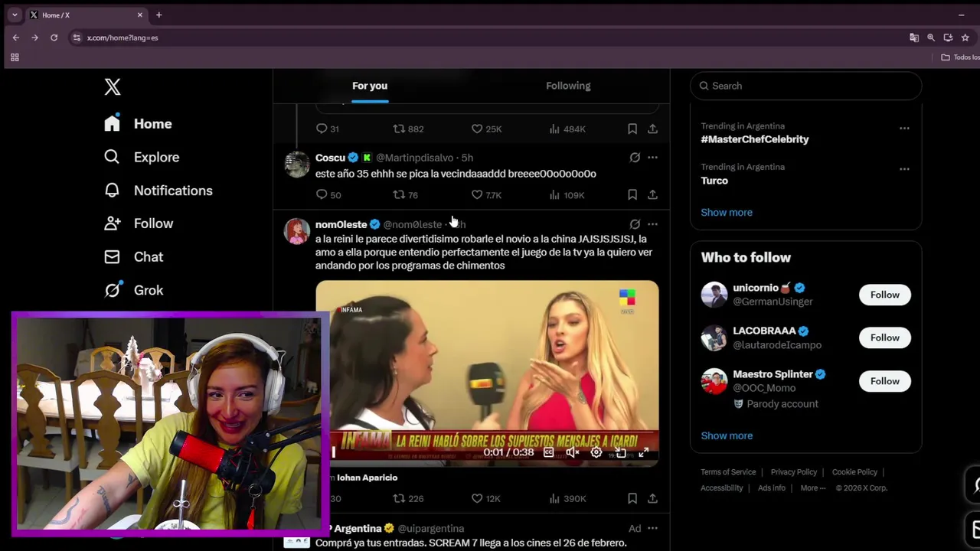Open Follow in the sidebar
This screenshot has height=551, width=980.
click(139, 223)
